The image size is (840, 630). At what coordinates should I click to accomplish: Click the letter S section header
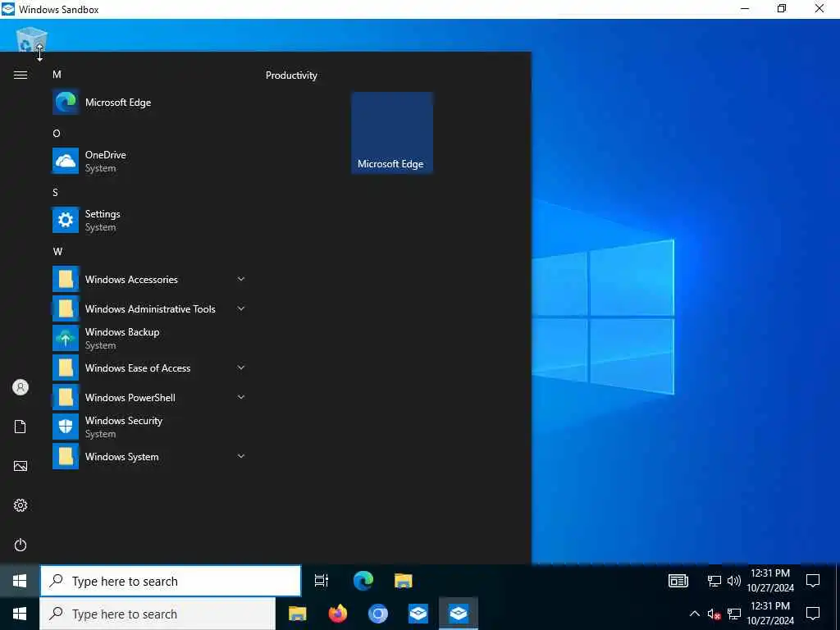(55, 192)
